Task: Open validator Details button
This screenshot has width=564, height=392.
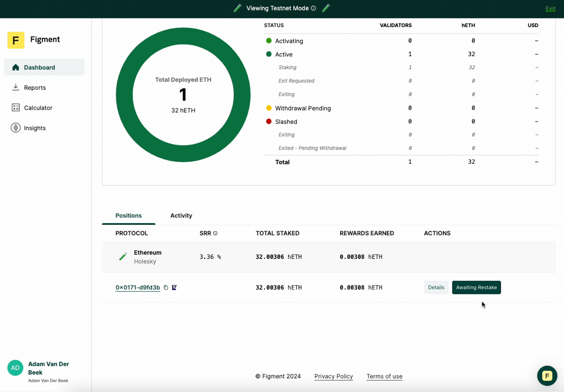Action: (436, 287)
